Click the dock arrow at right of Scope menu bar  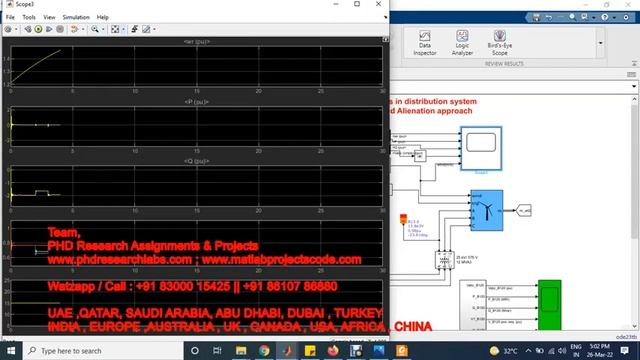pyautogui.click(x=385, y=18)
